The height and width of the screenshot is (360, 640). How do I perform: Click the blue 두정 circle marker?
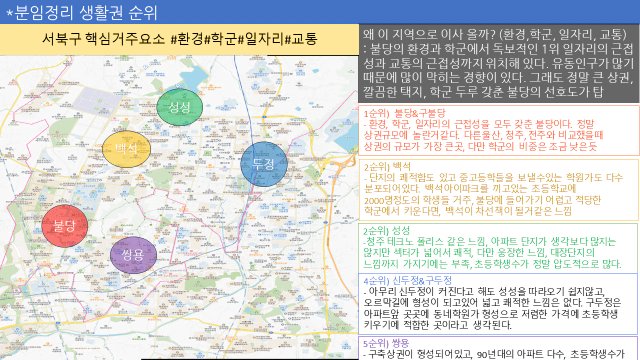pos(264,164)
